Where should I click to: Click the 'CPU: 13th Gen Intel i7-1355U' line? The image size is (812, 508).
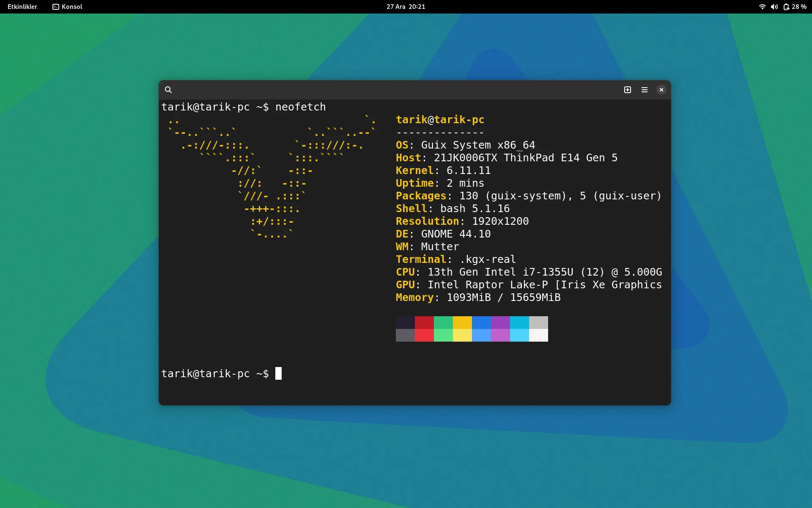point(529,272)
